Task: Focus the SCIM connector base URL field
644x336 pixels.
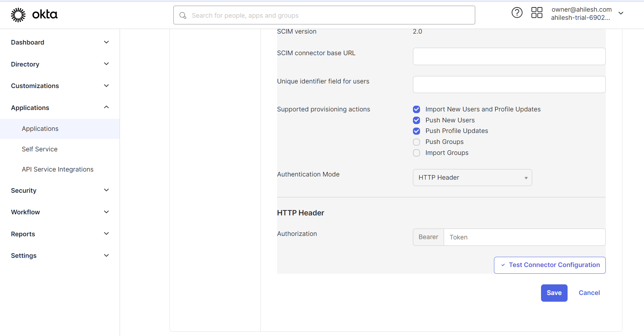Action: [x=509, y=57]
